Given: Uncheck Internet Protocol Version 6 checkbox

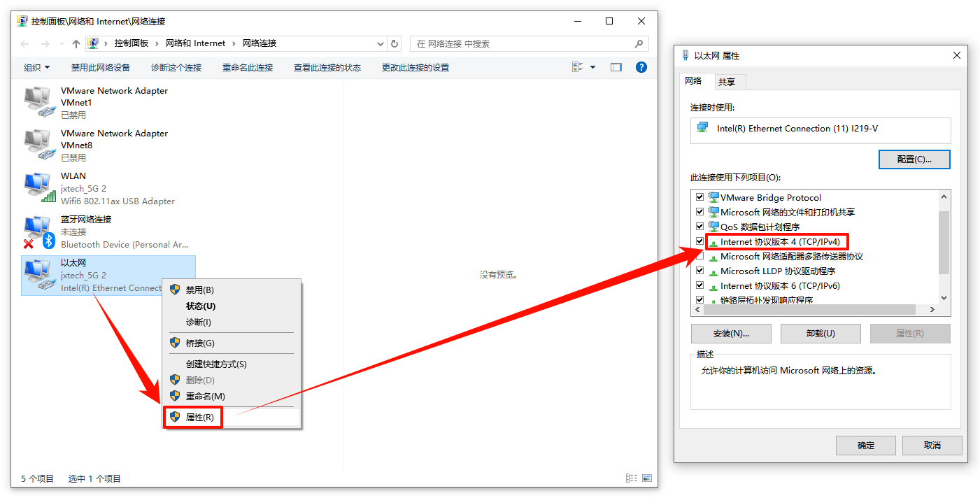Looking at the screenshot, I should click(x=700, y=285).
